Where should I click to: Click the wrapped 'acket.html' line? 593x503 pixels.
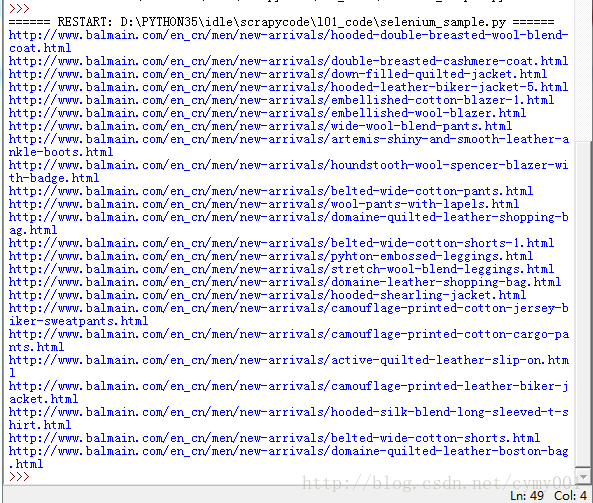tap(43, 399)
